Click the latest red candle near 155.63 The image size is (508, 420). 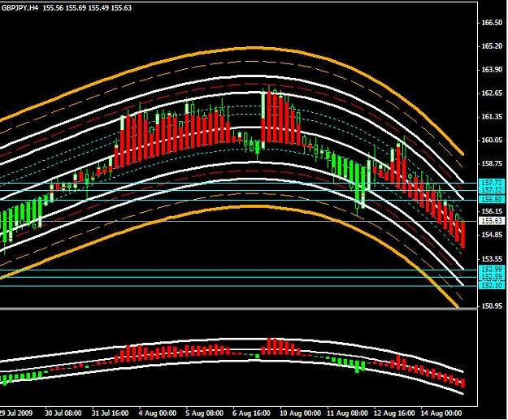coord(462,235)
